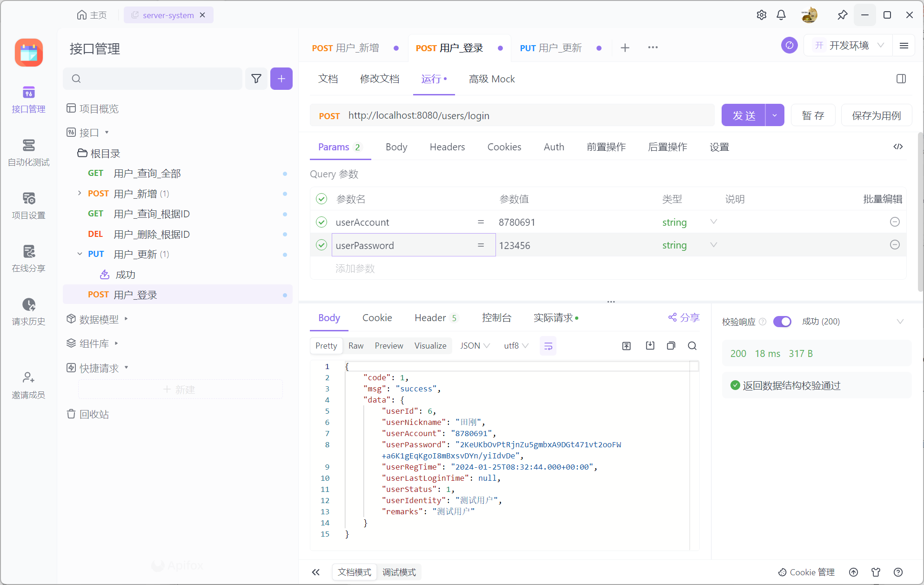Switch to the Body request tab

tap(396, 147)
